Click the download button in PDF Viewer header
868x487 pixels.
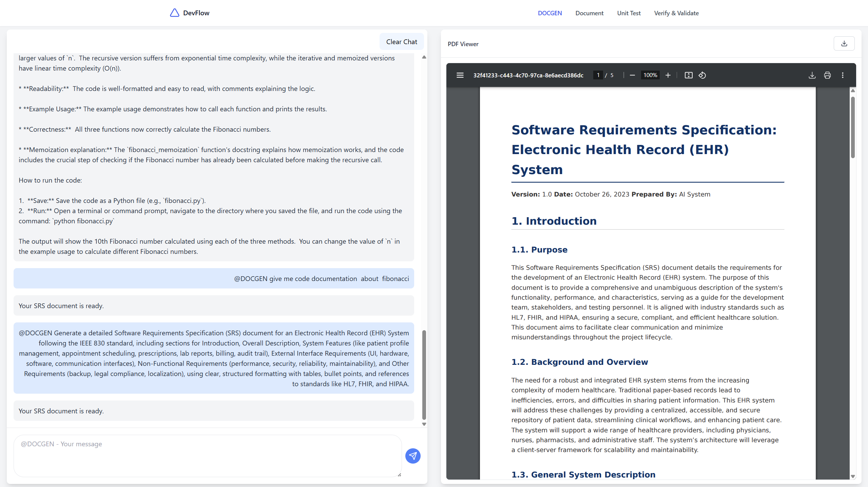tap(844, 43)
